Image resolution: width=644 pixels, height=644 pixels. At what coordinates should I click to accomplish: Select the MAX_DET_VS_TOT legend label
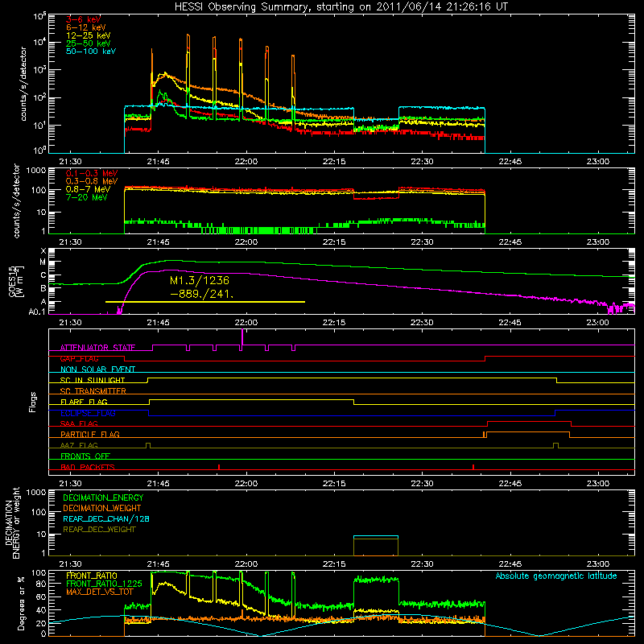100,592
